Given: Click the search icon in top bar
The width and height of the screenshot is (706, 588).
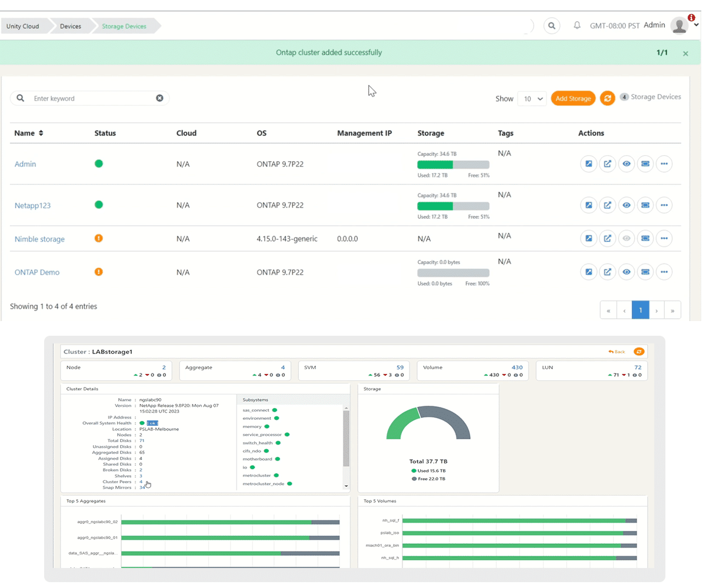Looking at the screenshot, I should (552, 26).
